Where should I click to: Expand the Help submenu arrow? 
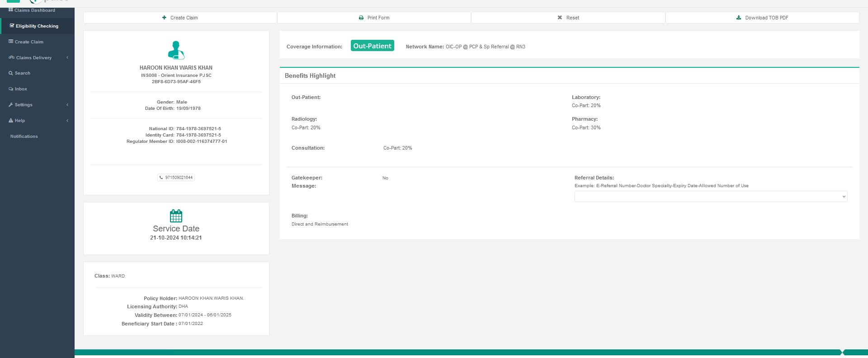pyautogui.click(x=67, y=121)
